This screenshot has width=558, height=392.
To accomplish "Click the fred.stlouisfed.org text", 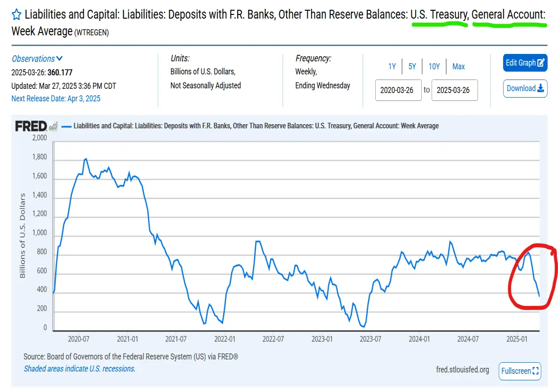I will (463, 370).
